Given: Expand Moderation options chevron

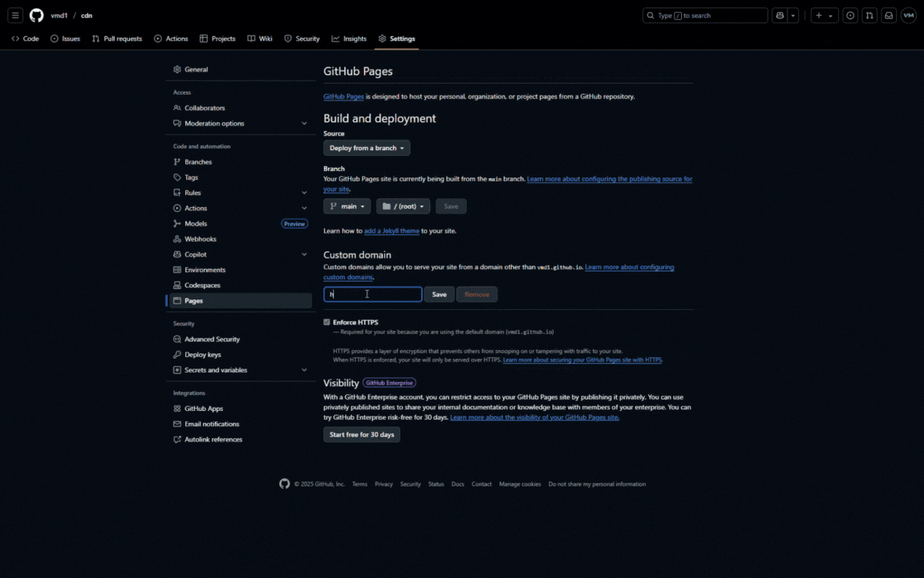Looking at the screenshot, I should (304, 124).
